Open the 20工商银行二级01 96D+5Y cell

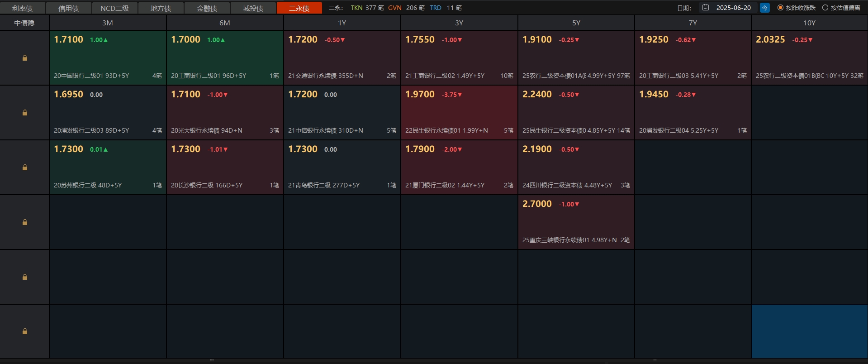click(225, 58)
